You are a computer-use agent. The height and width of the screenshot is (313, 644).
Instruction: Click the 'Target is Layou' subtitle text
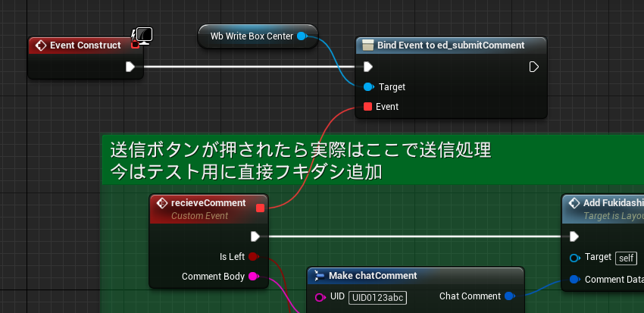[x=614, y=216]
